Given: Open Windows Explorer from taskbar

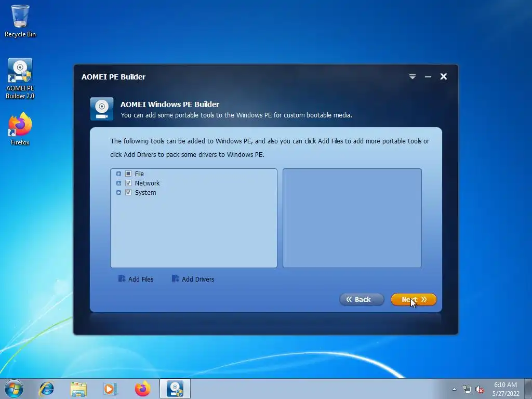Looking at the screenshot, I should 78,389.
